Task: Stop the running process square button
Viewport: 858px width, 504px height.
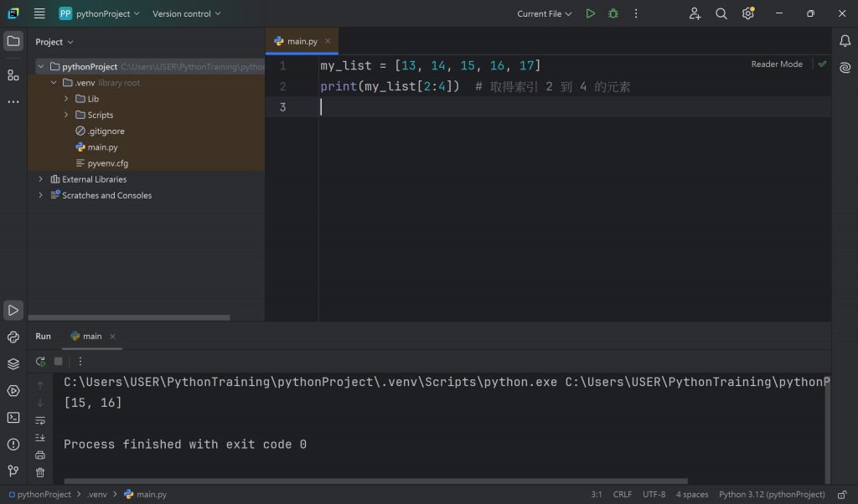Action: click(59, 362)
